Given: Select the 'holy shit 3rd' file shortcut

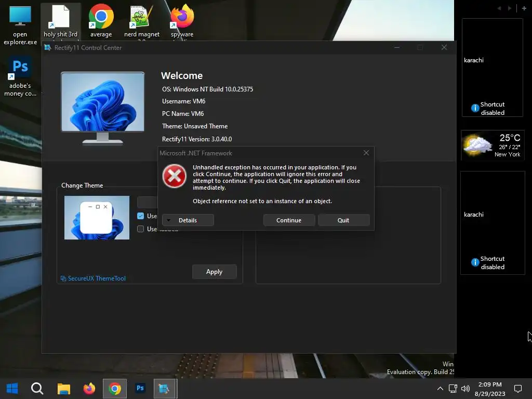Looking at the screenshot, I should [x=60, y=22].
